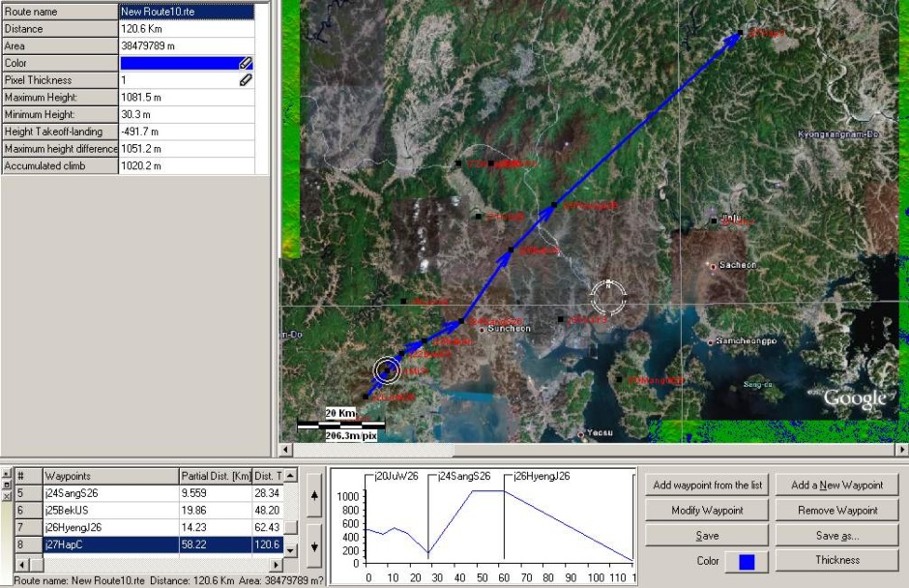Click the total distance cell 28.34
Image resolution: width=909 pixels, height=588 pixels.
pos(268,493)
